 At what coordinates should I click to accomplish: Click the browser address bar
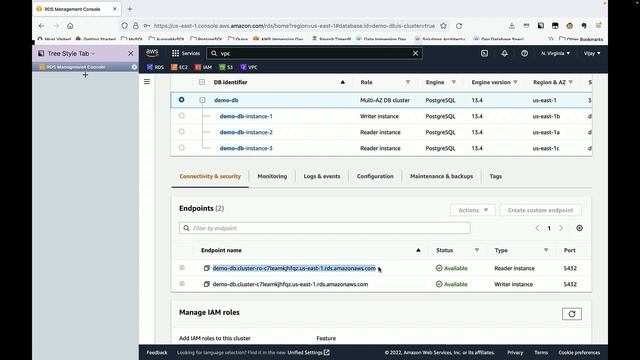click(x=294, y=26)
